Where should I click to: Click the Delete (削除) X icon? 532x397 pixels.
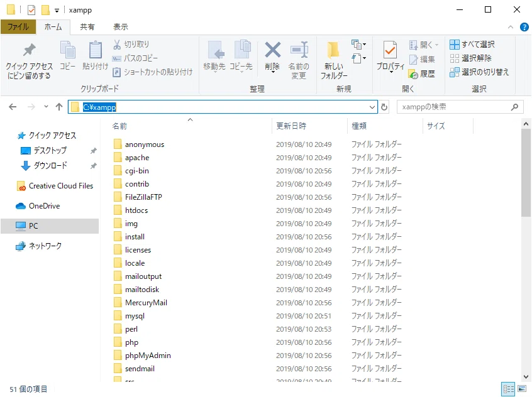coord(272,50)
